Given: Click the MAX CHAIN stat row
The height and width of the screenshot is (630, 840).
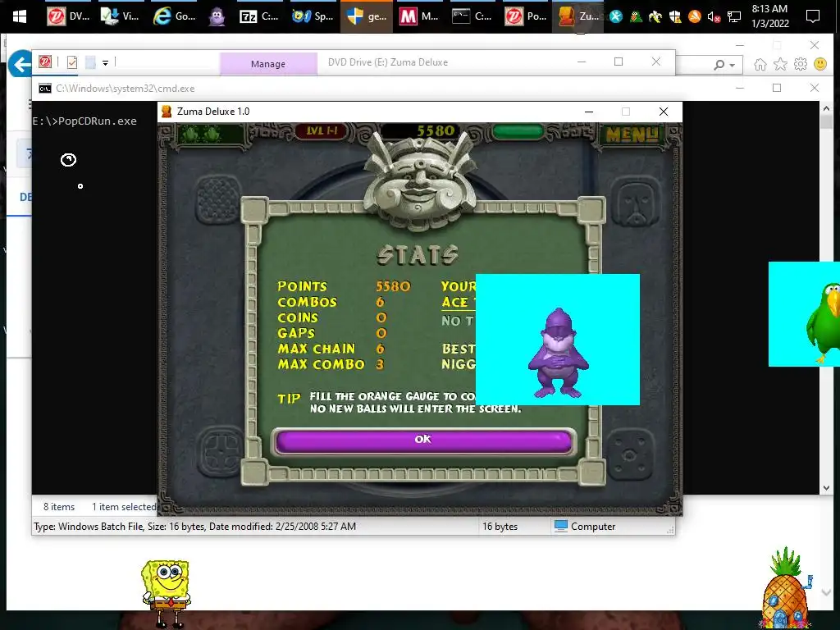Looking at the screenshot, I should click(331, 349).
